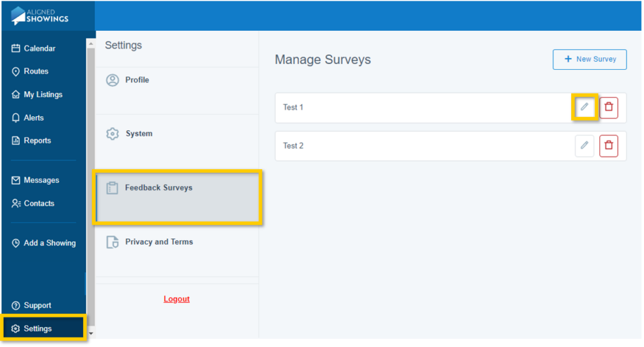Image resolution: width=644 pixels, height=347 pixels.
Task: Open the Privacy and Terms tab
Action: tap(158, 242)
